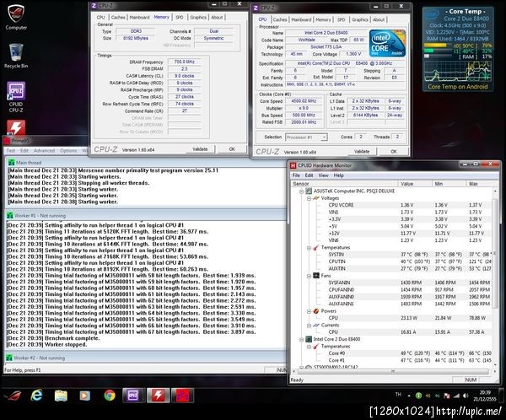Click the HWMonitor title bar icon
Screen dimensions: 506x420
293,165
